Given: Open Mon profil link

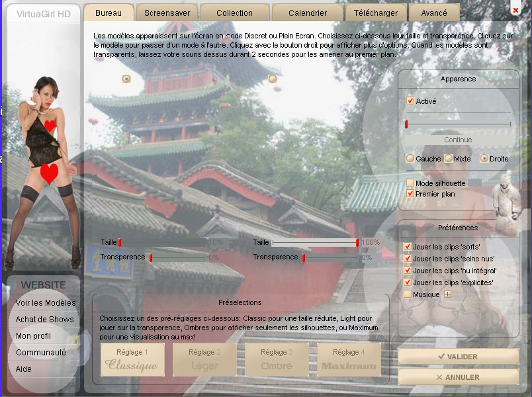Looking at the screenshot, I should (x=33, y=336).
